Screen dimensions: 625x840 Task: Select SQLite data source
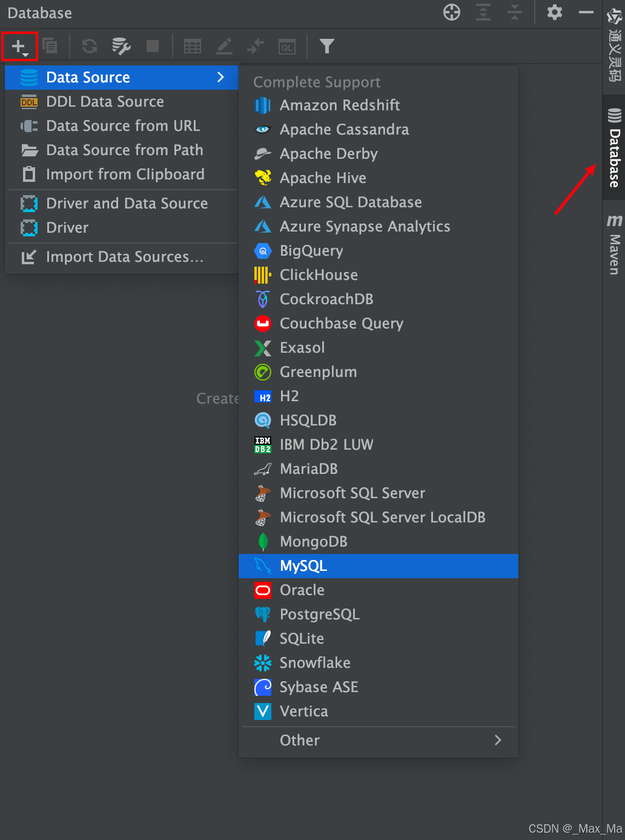pyautogui.click(x=379, y=639)
